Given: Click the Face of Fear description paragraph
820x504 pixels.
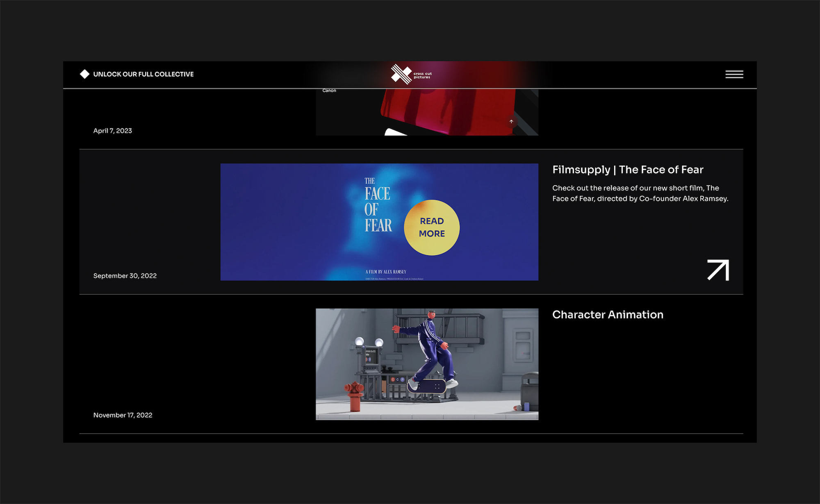Looking at the screenshot, I should tap(640, 193).
